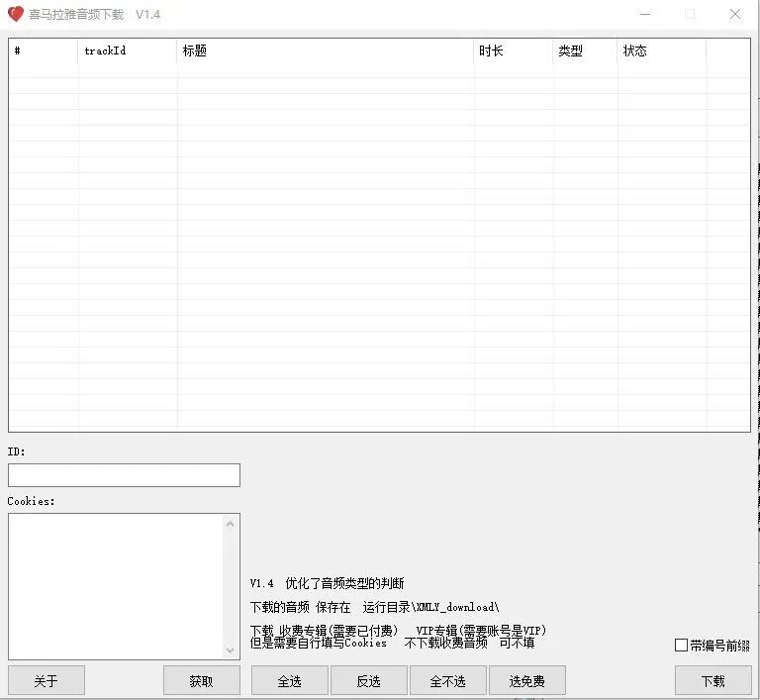Sort by the trackId column header

(x=127, y=50)
